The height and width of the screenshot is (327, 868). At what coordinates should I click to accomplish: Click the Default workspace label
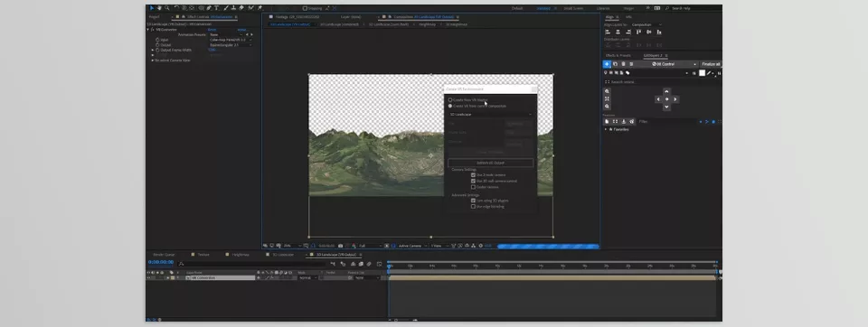click(x=517, y=8)
